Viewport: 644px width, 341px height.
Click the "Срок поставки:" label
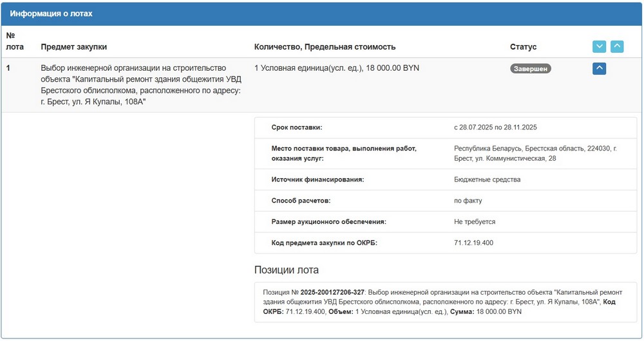296,127
